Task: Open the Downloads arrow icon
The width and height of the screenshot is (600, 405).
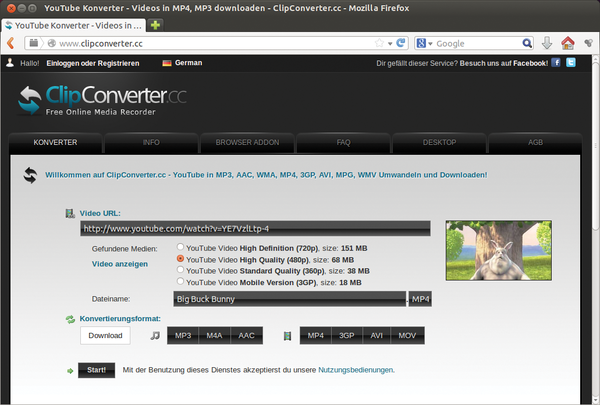Action: 547,43
